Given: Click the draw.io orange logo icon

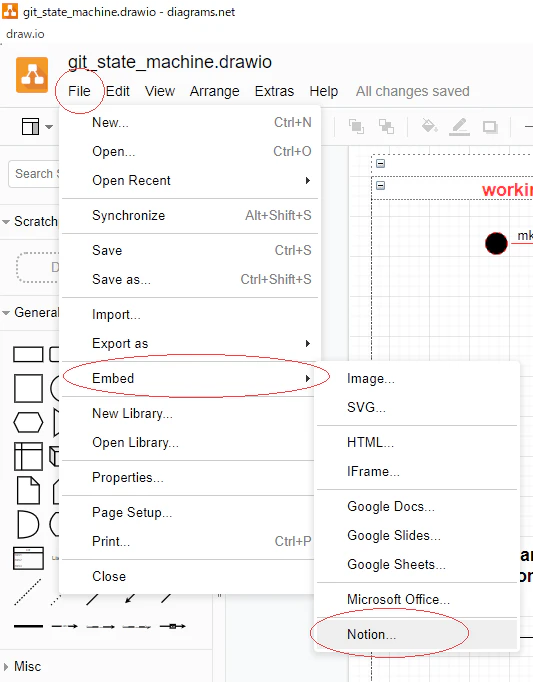Looking at the screenshot, I should click(32, 75).
